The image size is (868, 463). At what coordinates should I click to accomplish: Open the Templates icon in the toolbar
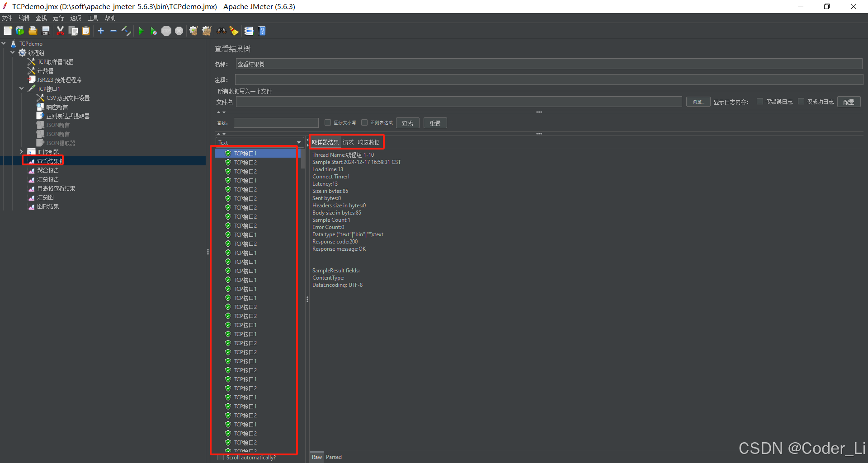tap(20, 31)
